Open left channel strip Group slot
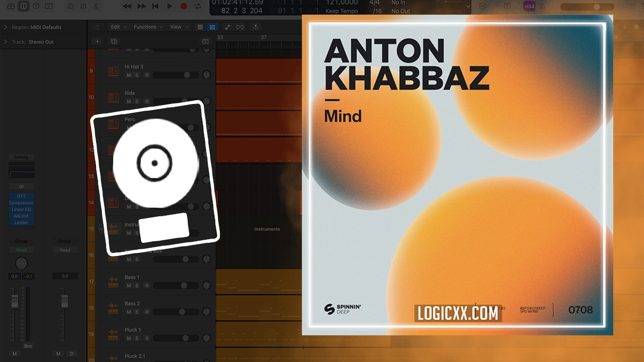 click(x=21, y=241)
